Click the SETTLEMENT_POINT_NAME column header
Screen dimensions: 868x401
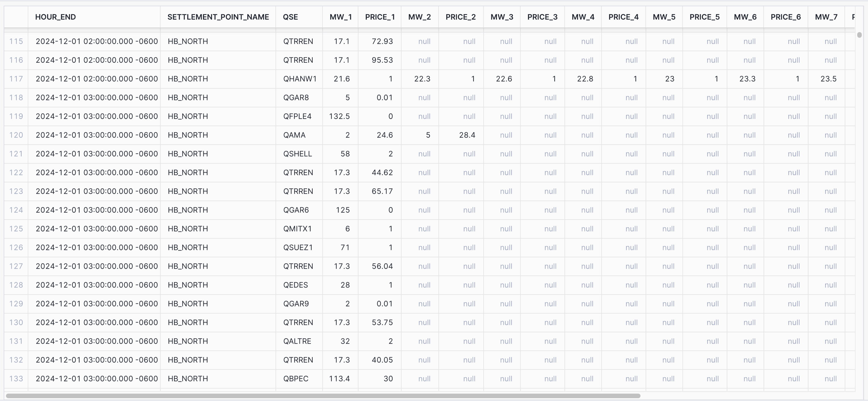click(218, 17)
